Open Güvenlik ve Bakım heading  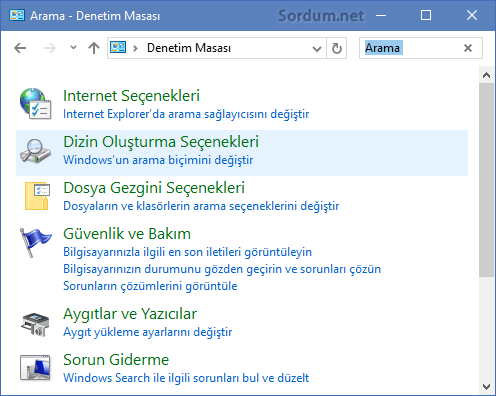point(127,234)
